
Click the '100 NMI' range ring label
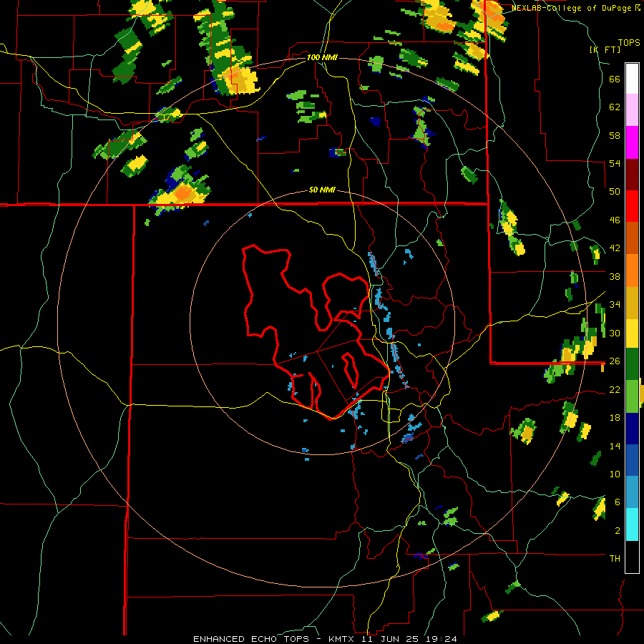coord(322,57)
